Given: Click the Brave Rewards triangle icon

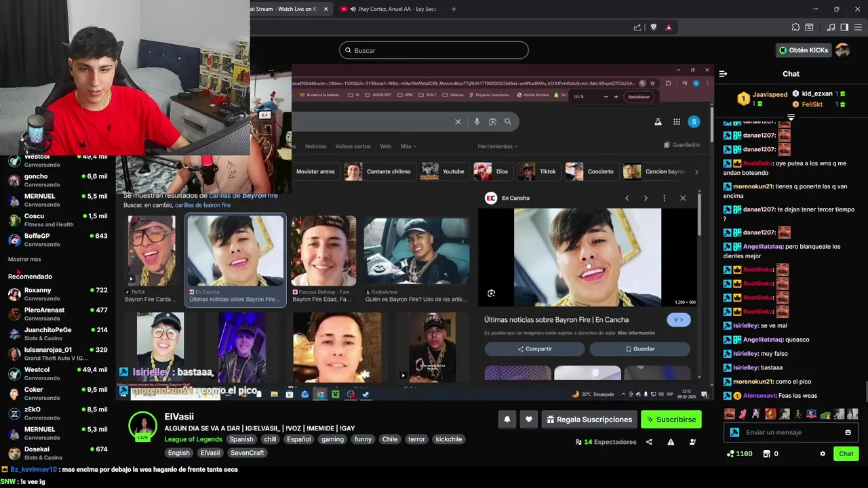Looking at the screenshot, I should 668,27.
